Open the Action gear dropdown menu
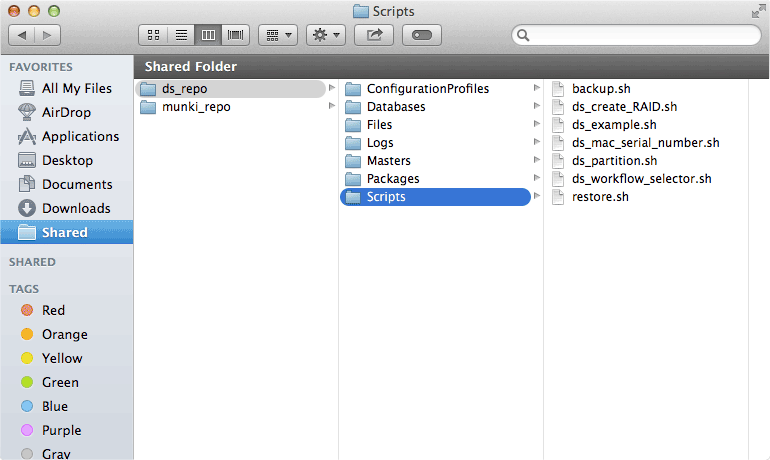This screenshot has width=770, height=460. coord(325,35)
